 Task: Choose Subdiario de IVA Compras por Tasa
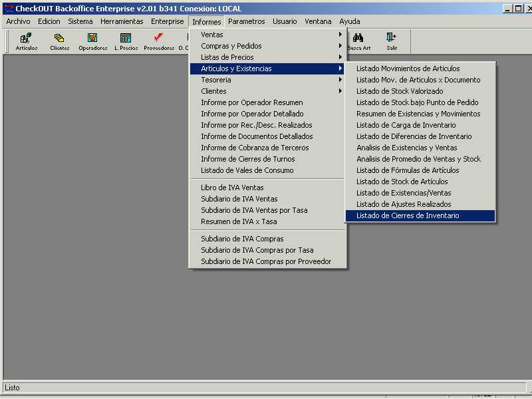(x=267, y=250)
